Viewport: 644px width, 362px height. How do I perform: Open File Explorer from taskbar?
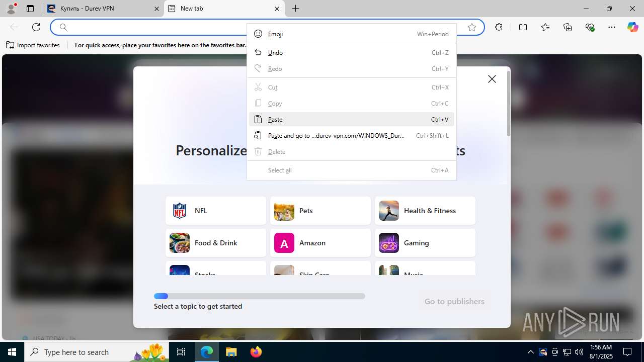pyautogui.click(x=231, y=352)
